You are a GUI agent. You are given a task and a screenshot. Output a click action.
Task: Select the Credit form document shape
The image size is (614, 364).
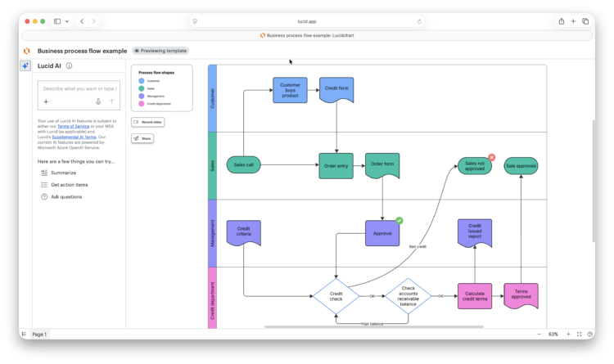pyautogui.click(x=336, y=90)
